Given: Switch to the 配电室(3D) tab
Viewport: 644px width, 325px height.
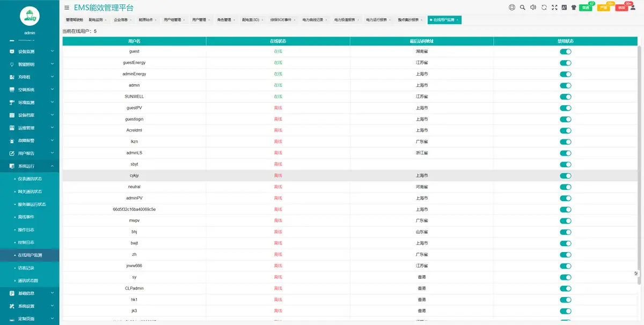Looking at the screenshot, I should pyautogui.click(x=251, y=19).
